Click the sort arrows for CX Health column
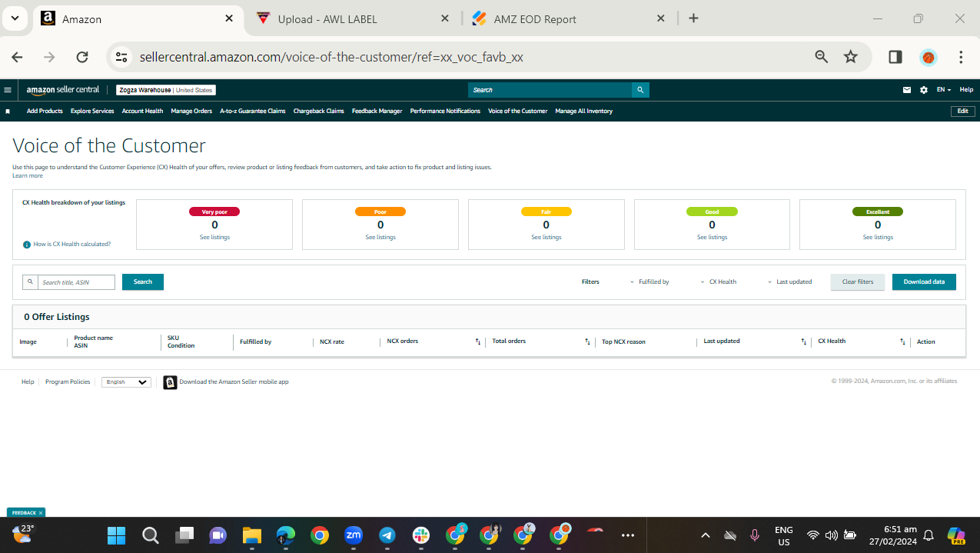980x553 pixels. [903, 341]
